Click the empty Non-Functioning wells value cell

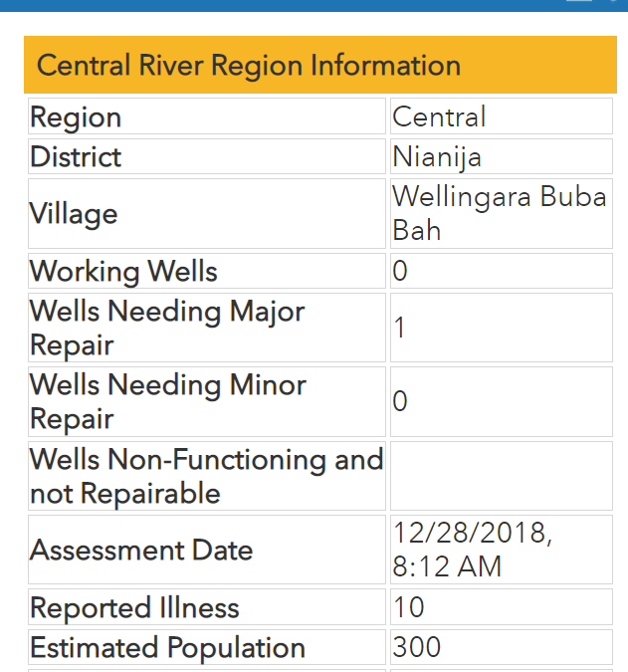502,476
